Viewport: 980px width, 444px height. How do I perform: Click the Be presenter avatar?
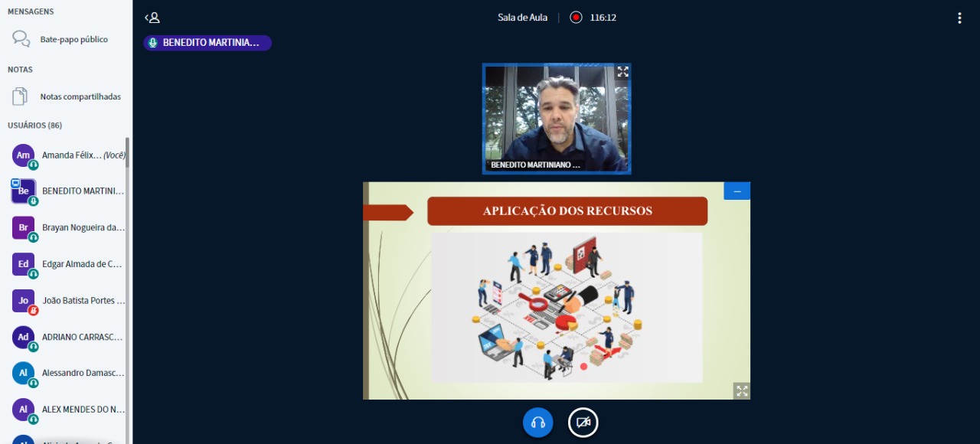pos(24,191)
